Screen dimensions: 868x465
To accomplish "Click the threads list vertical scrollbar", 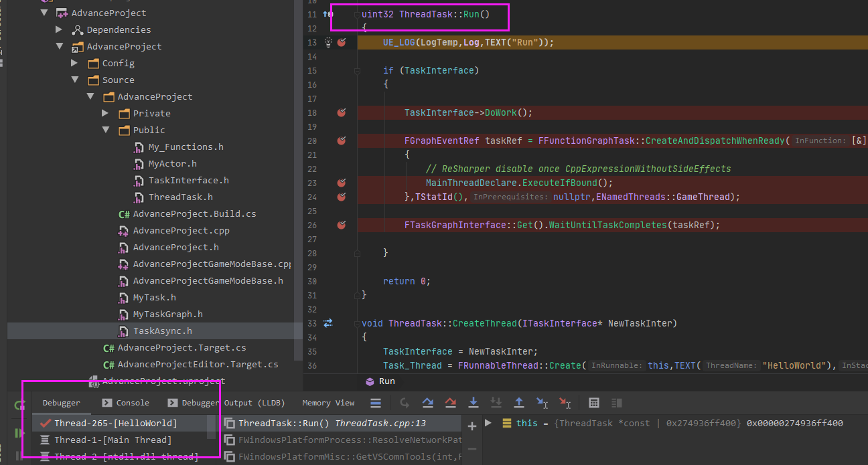I will click(212, 428).
